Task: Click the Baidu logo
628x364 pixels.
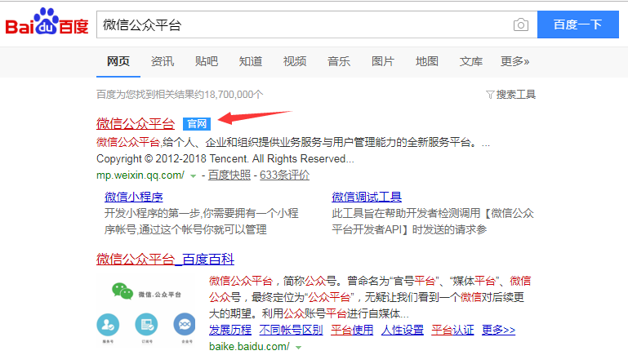Action: point(47,21)
